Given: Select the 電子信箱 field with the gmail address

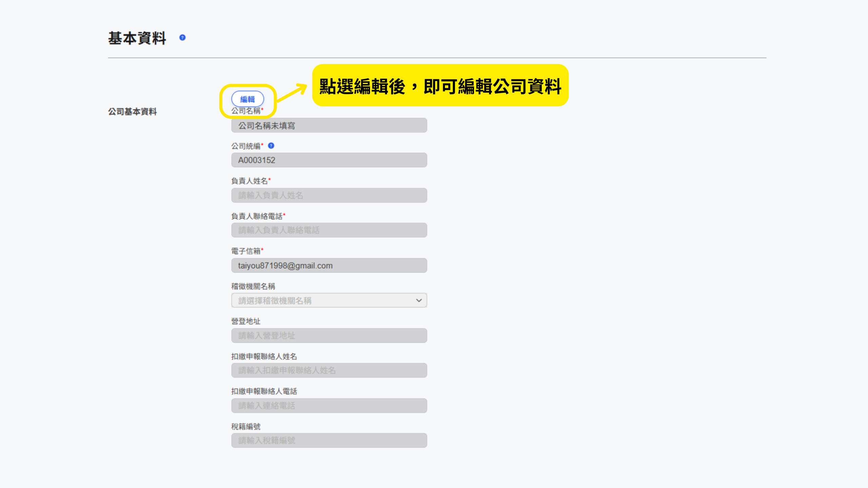Looking at the screenshot, I should click(329, 266).
